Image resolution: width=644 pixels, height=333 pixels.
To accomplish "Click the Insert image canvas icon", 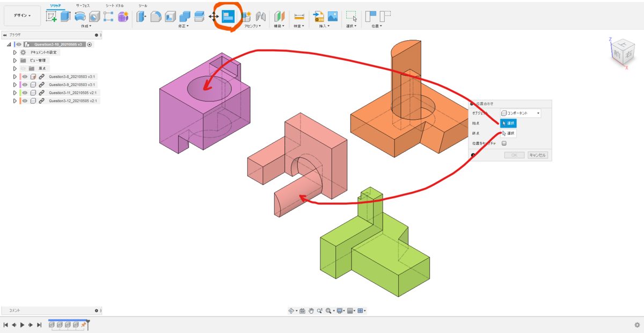I will pos(333,16).
